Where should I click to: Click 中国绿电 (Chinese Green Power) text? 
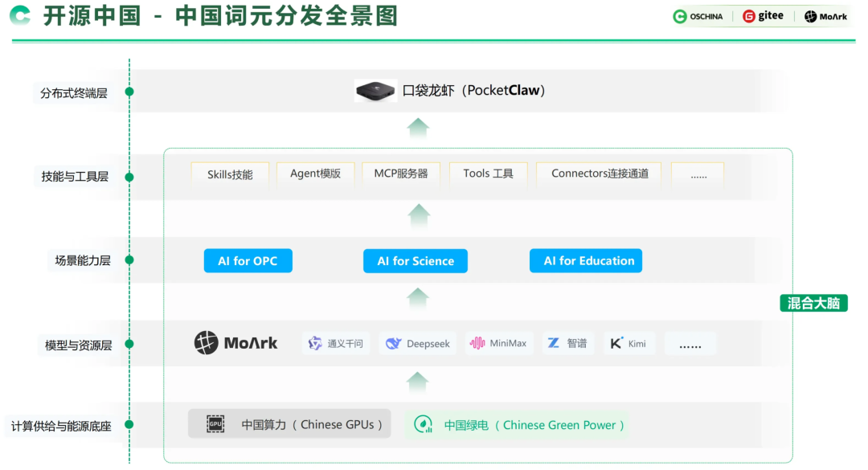pyautogui.click(x=534, y=425)
